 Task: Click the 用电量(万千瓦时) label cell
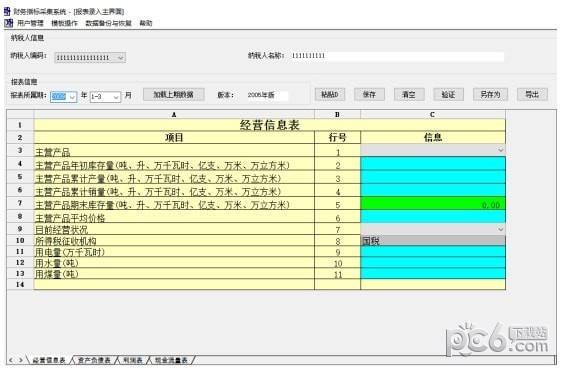(174, 252)
